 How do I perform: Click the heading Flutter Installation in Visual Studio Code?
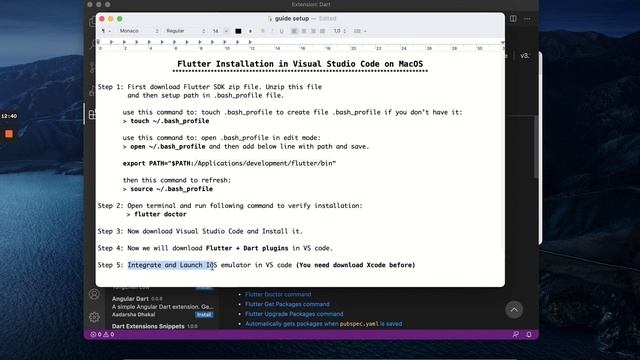[300, 64]
